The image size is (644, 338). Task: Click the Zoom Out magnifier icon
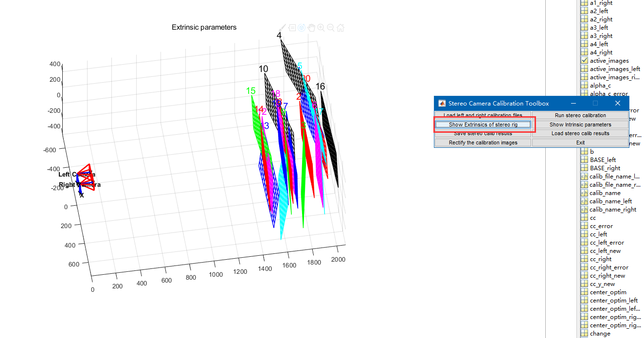point(331,28)
